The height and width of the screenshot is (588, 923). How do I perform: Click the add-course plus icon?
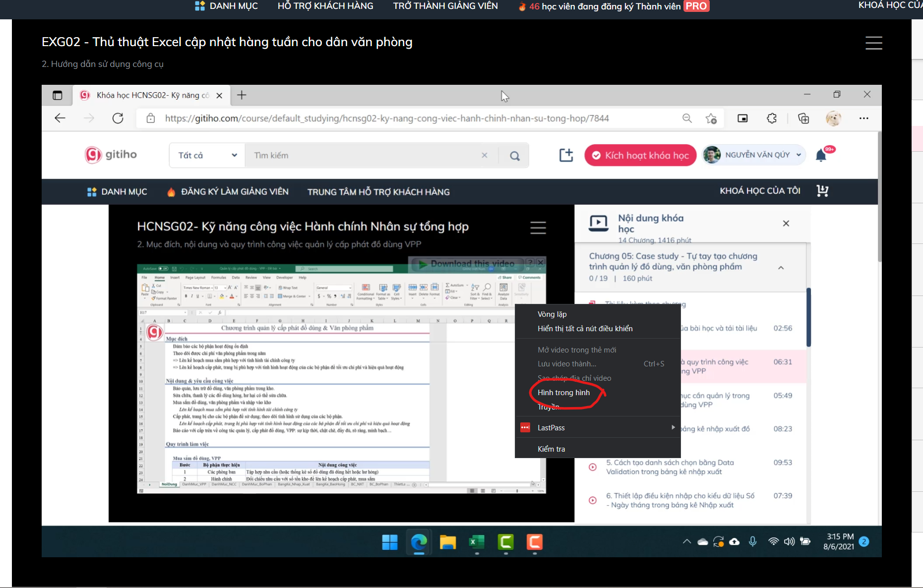pos(566,155)
